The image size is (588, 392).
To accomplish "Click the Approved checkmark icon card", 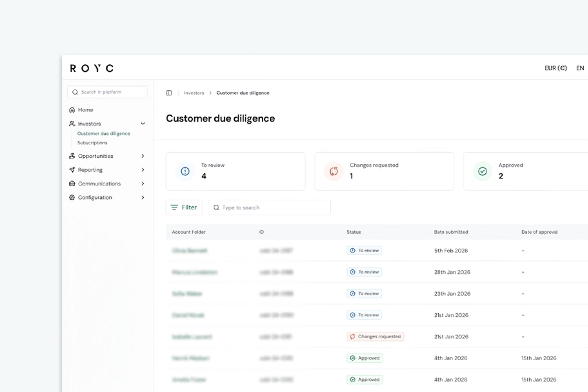I will tap(483, 171).
